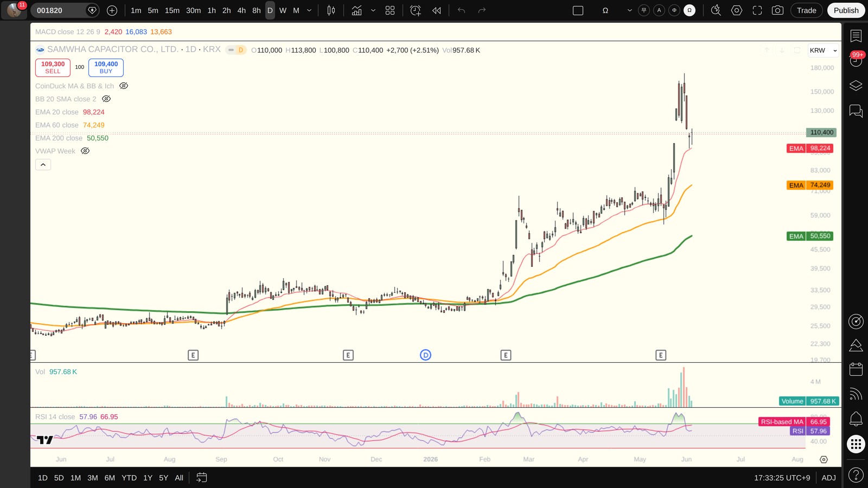This screenshot has height=488, width=868.
Task: Set chart range to 1D
Action: click(43, 478)
